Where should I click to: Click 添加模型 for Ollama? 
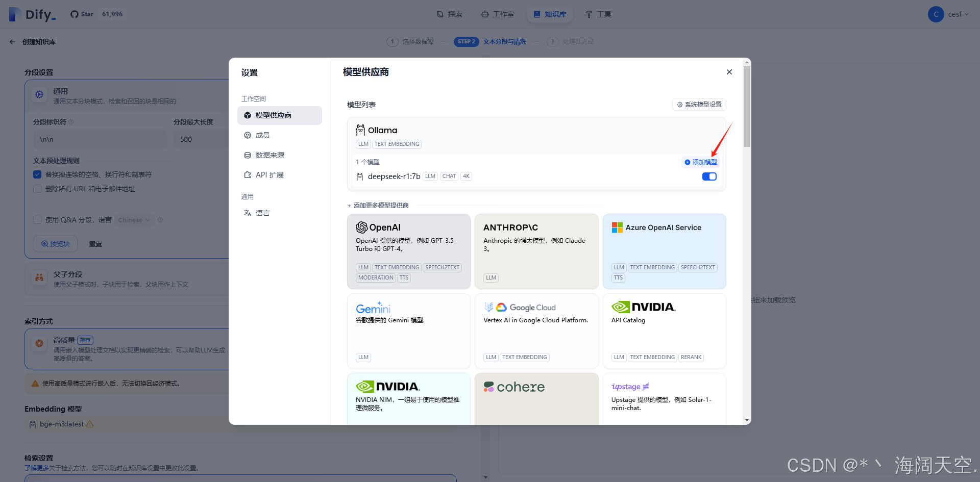tap(701, 162)
